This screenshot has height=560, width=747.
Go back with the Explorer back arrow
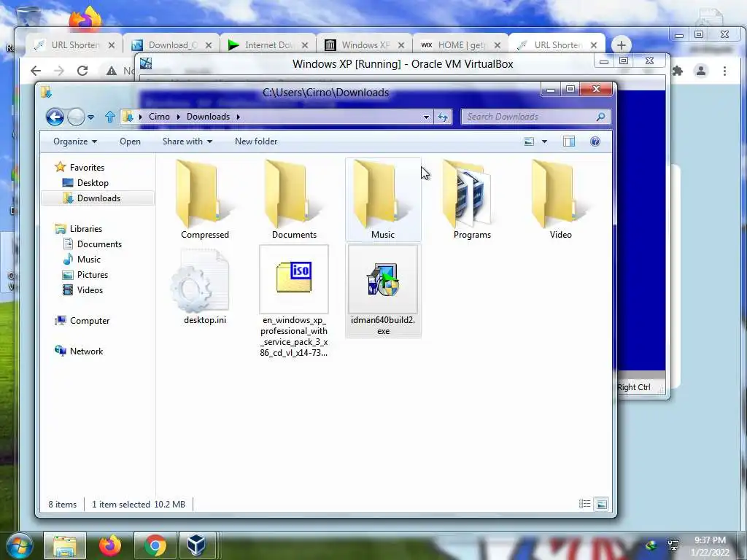tap(55, 117)
